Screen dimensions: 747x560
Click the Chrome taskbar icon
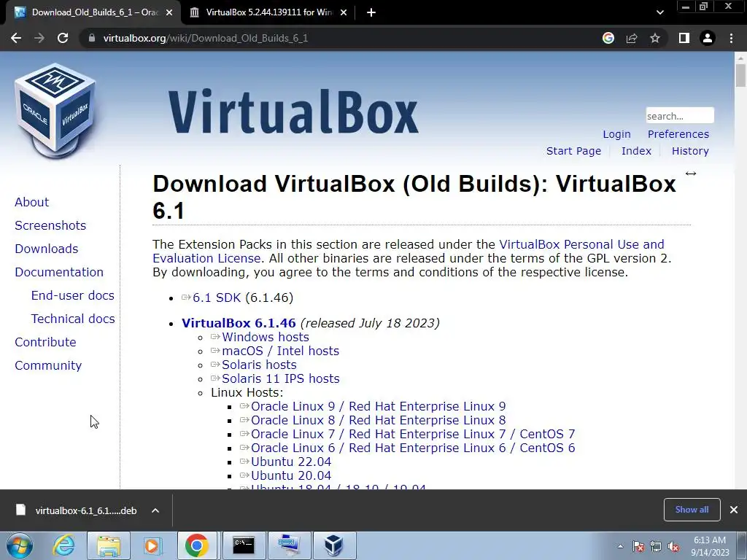[x=197, y=545]
